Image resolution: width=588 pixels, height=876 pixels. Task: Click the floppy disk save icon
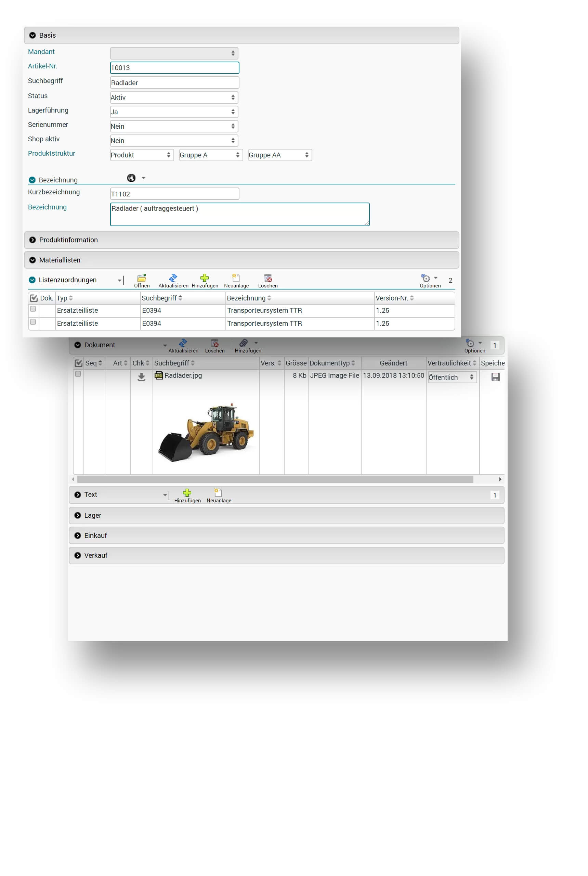pyautogui.click(x=495, y=377)
